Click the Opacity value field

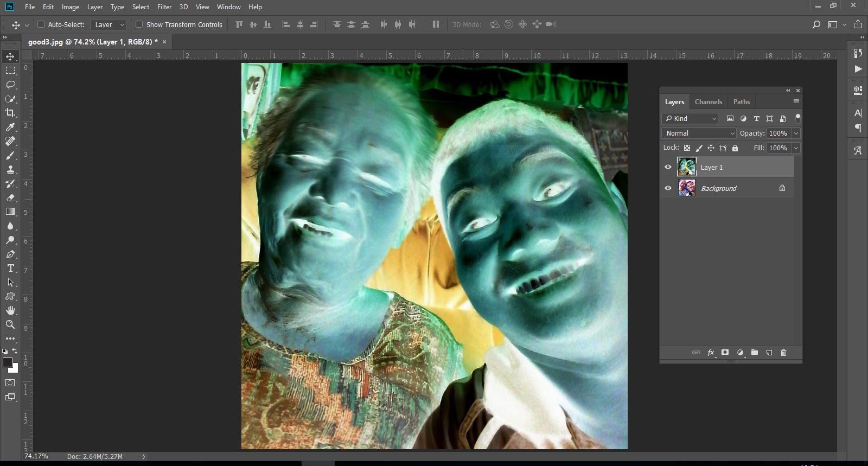click(779, 133)
